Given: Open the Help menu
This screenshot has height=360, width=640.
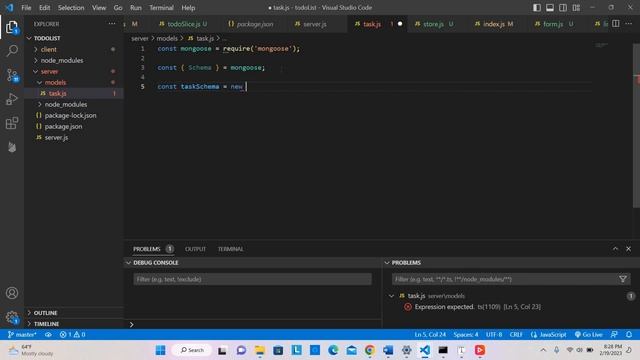Looking at the screenshot, I should pos(188,7).
